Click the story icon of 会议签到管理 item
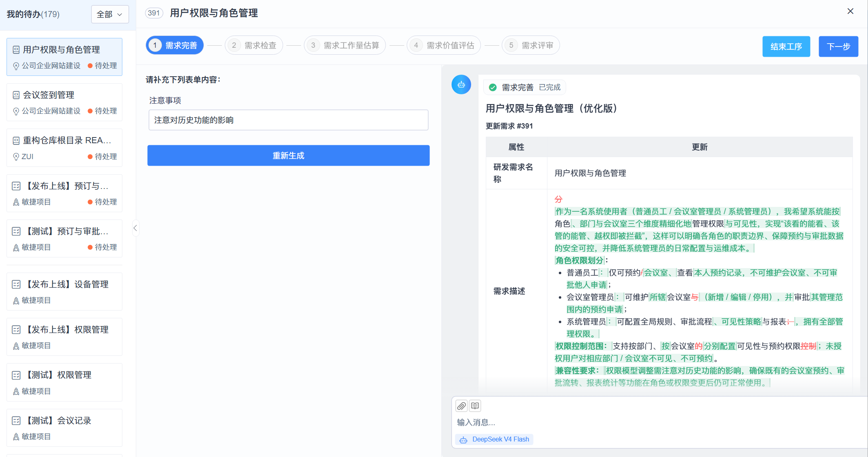This screenshot has width=868, height=457. click(16, 95)
